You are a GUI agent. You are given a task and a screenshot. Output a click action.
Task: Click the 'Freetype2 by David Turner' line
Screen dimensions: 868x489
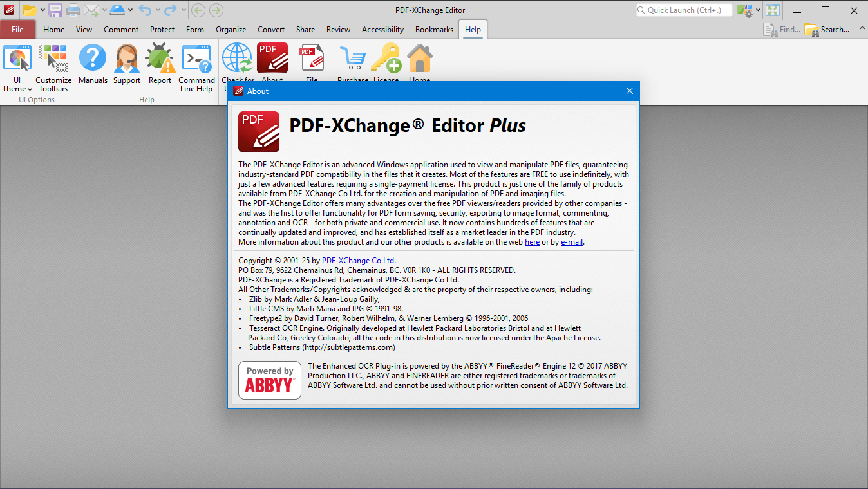point(388,318)
